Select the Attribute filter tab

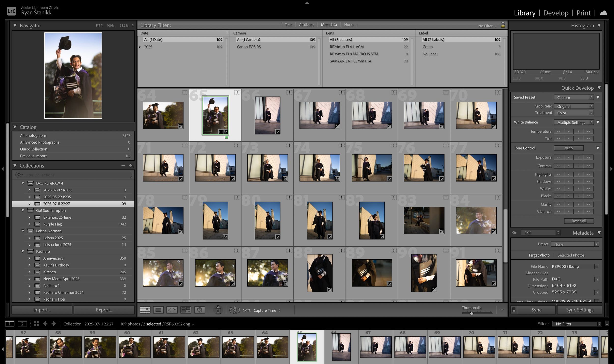click(x=306, y=25)
